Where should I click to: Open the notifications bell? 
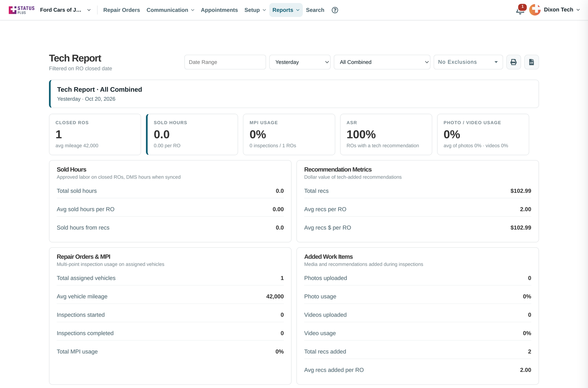[520, 10]
